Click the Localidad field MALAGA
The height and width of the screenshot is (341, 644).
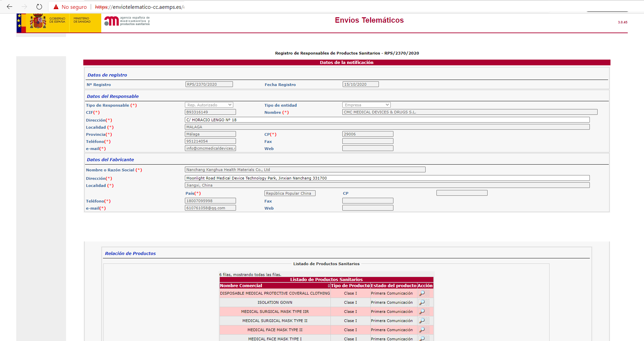tap(387, 127)
